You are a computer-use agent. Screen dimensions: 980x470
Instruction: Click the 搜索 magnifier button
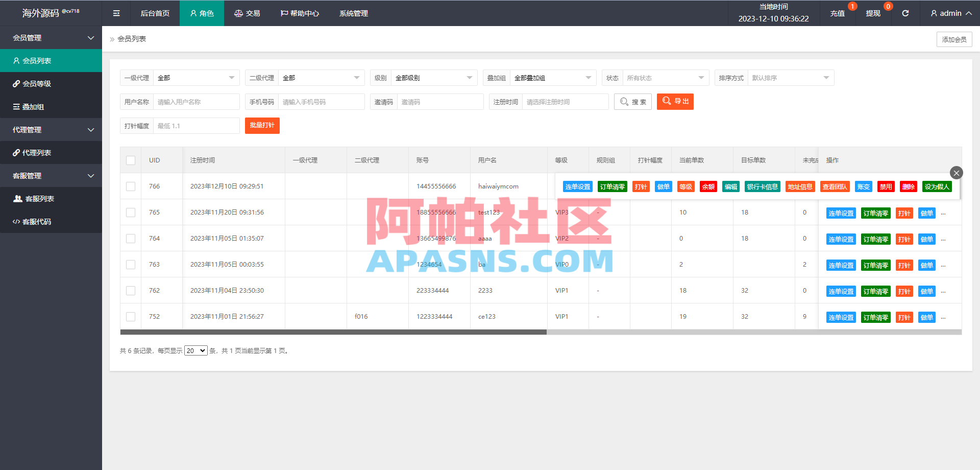tap(632, 101)
